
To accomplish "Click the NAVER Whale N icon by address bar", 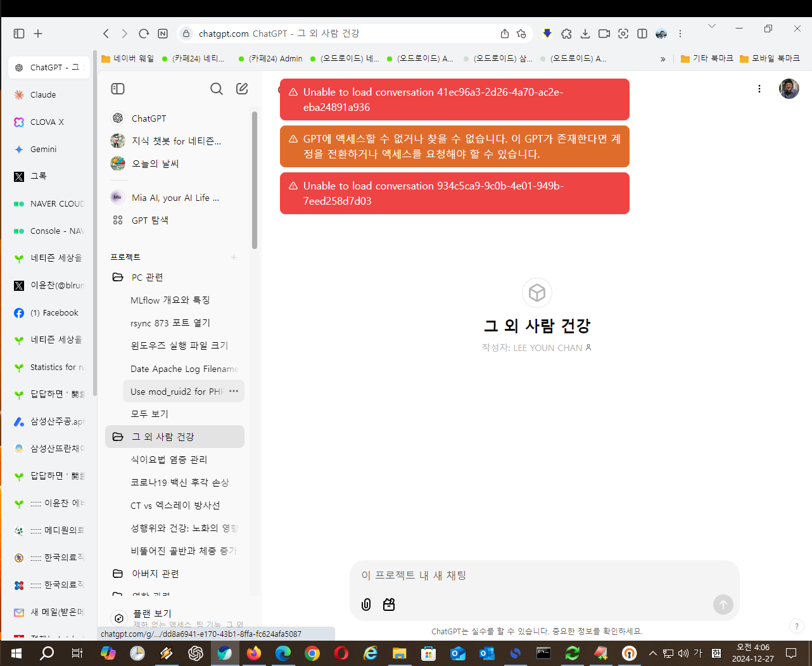I will pyautogui.click(x=163, y=34).
